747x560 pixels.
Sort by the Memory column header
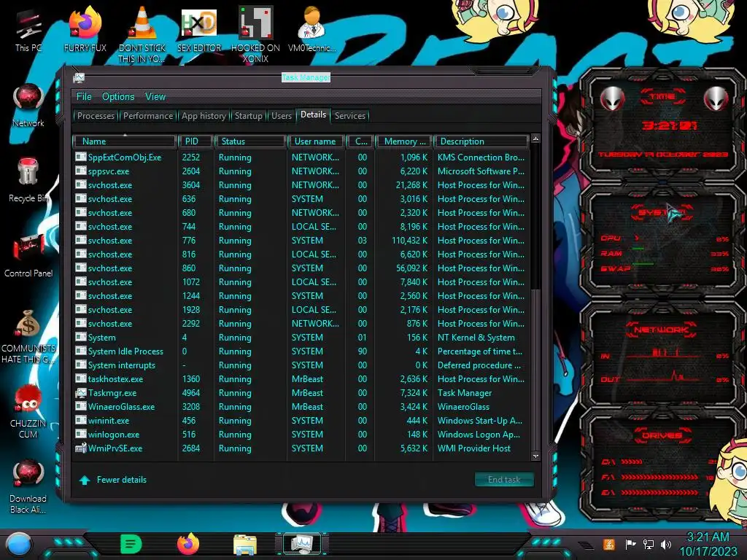click(x=404, y=141)
